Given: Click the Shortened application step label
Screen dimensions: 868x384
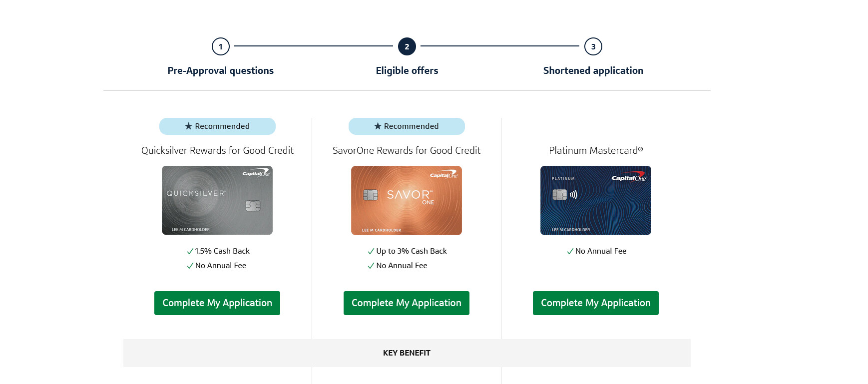Looking at the screenshot, I should point(593,70).
